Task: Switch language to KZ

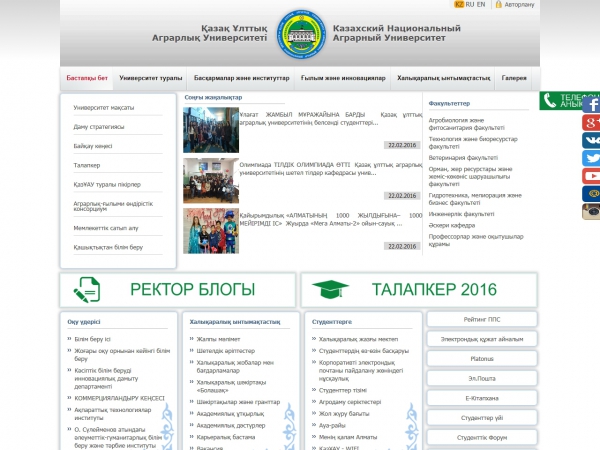Action: point(459,4)
